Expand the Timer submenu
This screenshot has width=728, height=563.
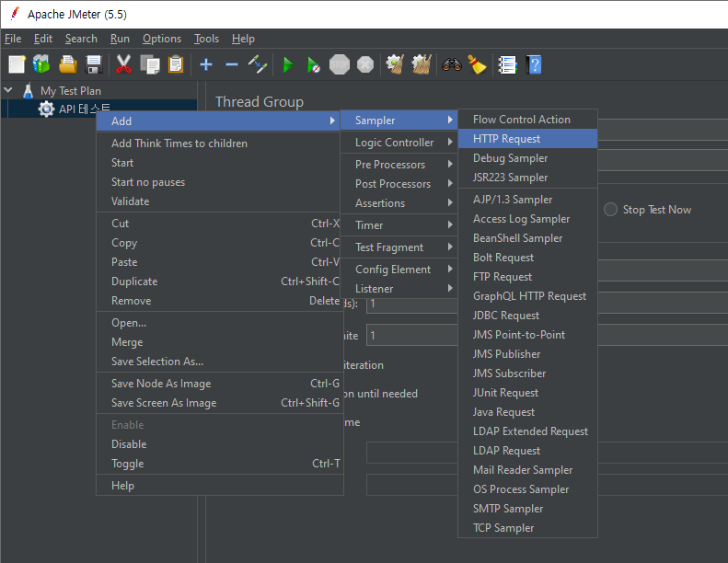click(x=399, y=225)
